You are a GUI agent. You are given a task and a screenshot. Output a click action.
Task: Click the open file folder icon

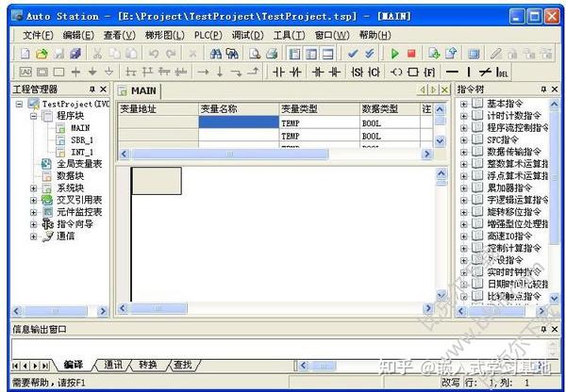[42, 54]
